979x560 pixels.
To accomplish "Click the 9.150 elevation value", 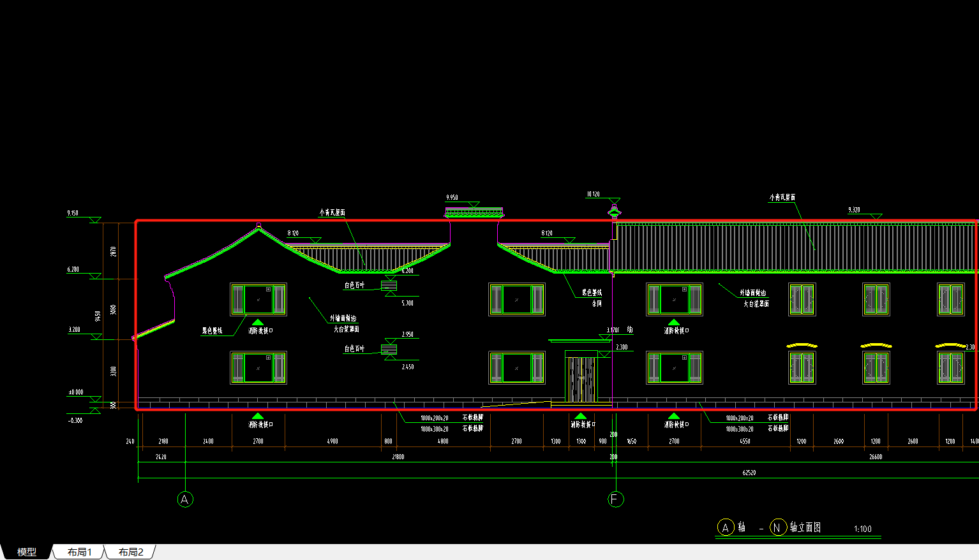I will coord(73,213).
